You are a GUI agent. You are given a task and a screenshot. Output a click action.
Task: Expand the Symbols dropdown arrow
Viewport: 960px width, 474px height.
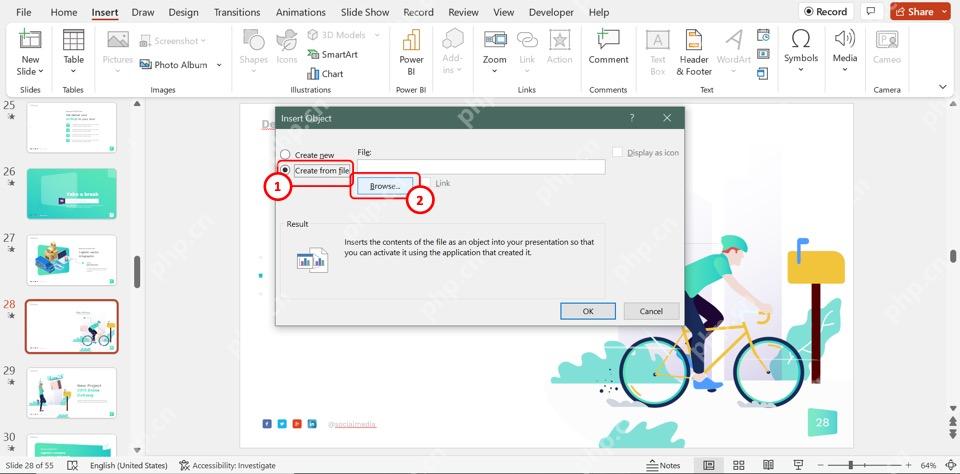(x=801, y=69)
